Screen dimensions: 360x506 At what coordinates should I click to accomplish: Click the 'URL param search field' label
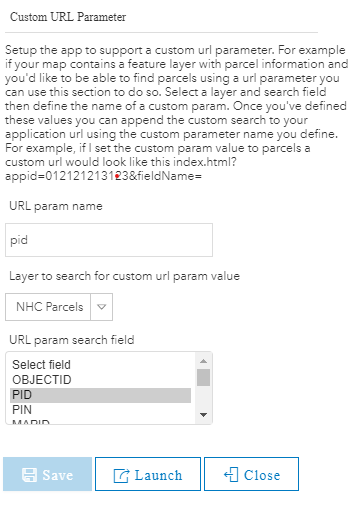click(x=72, y=340)
